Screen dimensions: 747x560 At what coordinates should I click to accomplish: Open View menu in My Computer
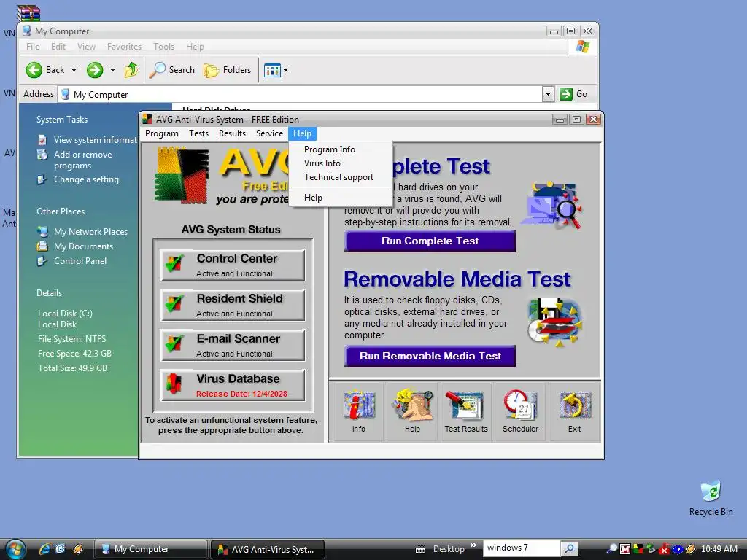(x=86, y=47)
